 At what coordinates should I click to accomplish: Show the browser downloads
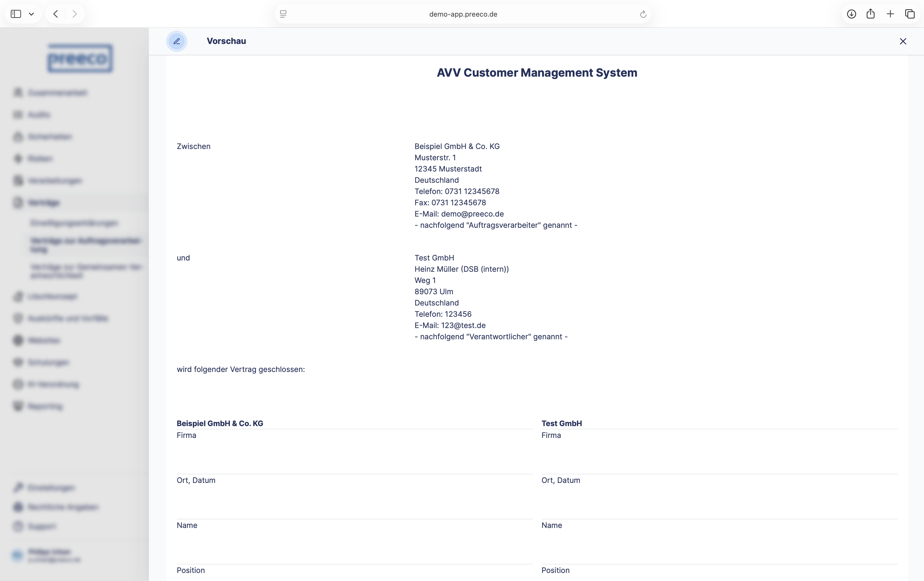tap(851, 14)
